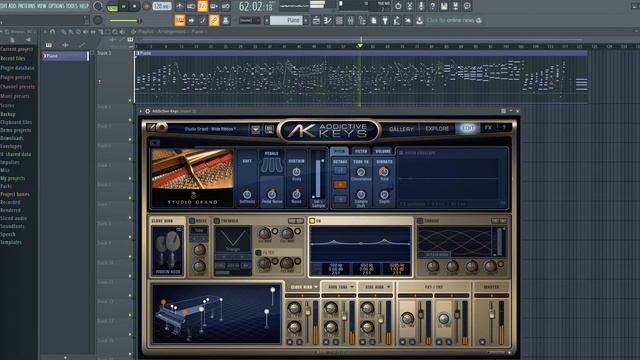640x360 pixels.
Task: Enable the TREMOLO effect toggle
Action: pos(217,221)
